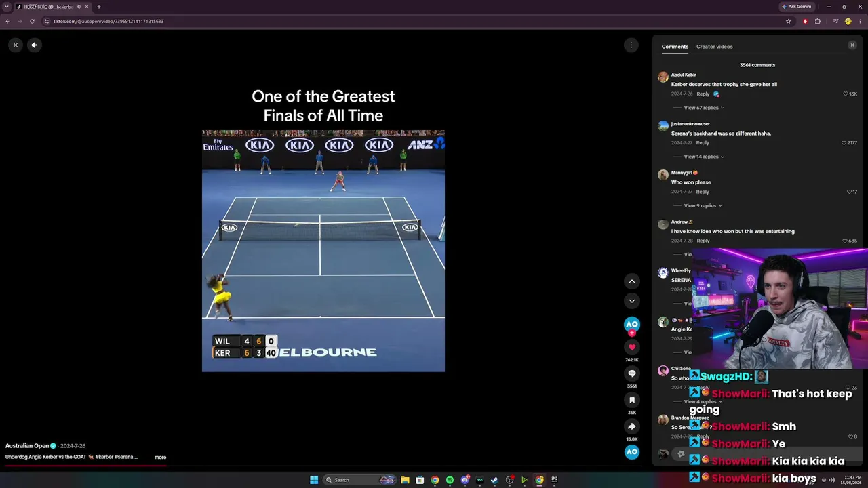Go to the previous video
This screenshot has width=868, height=488.
(x=632, y=281)
